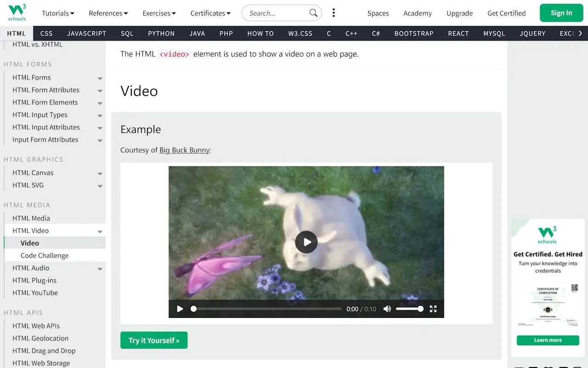Switch to the PYTHON topic tab
Image resolution: width=588 pixels, height=368 pixels.
point(161,33)
